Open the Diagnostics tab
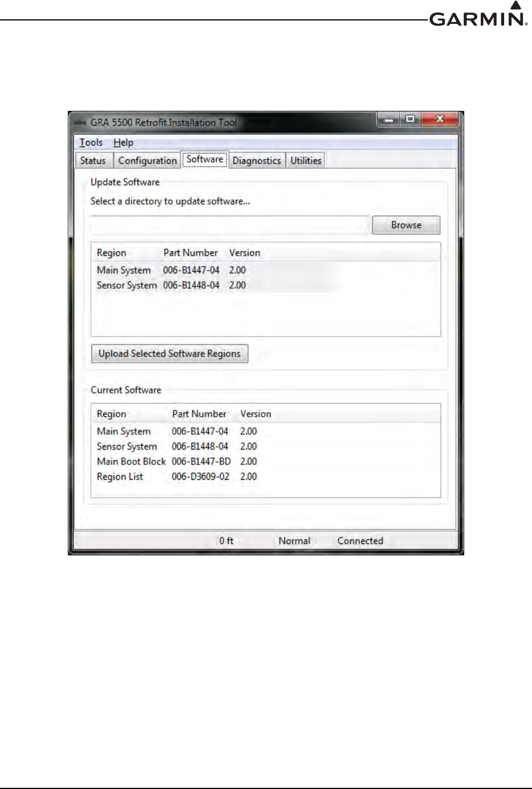Image resolution: width=532 pixels, height=789 pixels. coord(257,161)
